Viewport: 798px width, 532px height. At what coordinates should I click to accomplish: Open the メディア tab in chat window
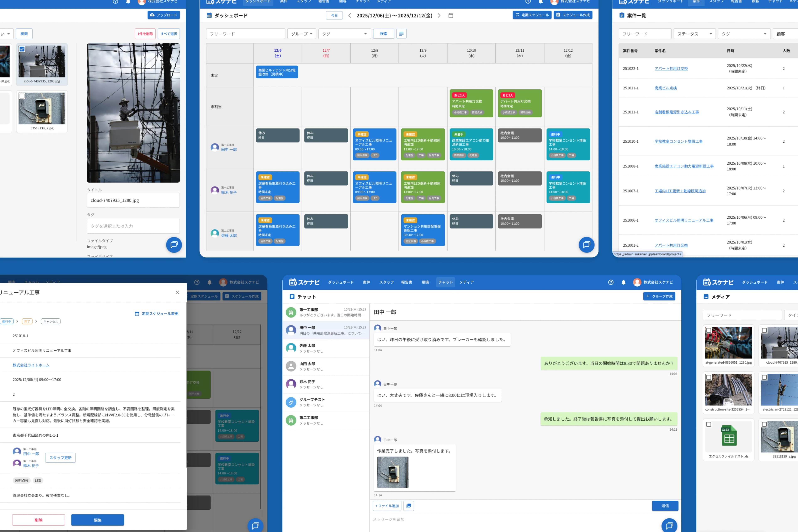(467, 282)
